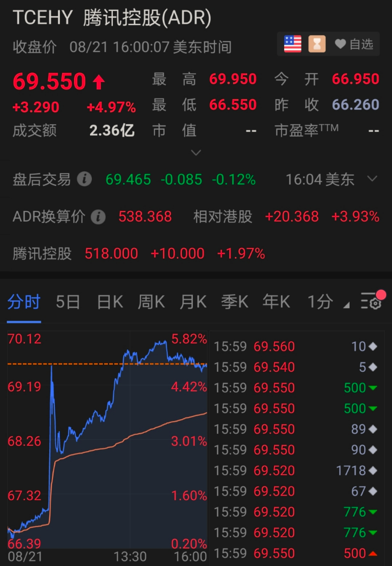
Task: Expand more quote details chevron below 市值
Action: pyautogui.click(x=196, y=153)
